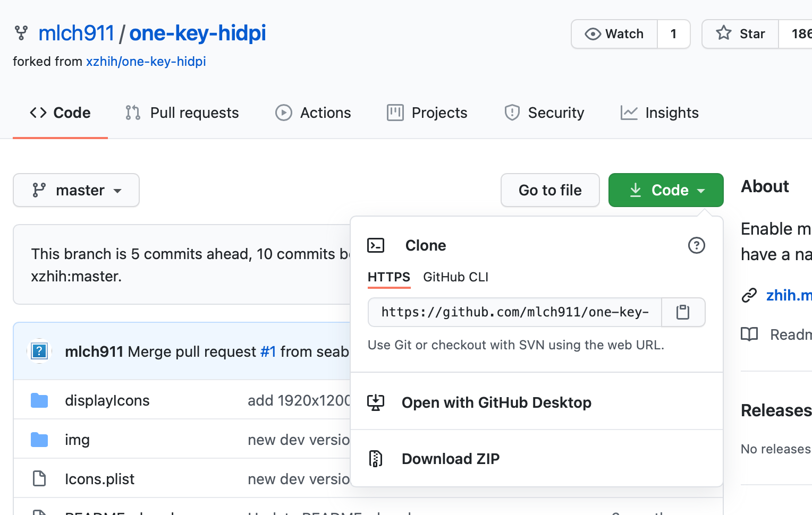The width and height of the screenshot is (812, 515).
Task: Open the Actions tab
Action: [313, 113]
